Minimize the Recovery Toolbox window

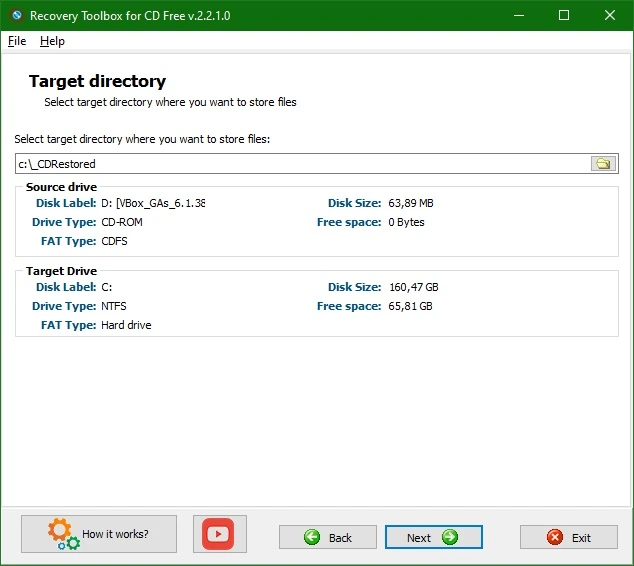point(519,15)
